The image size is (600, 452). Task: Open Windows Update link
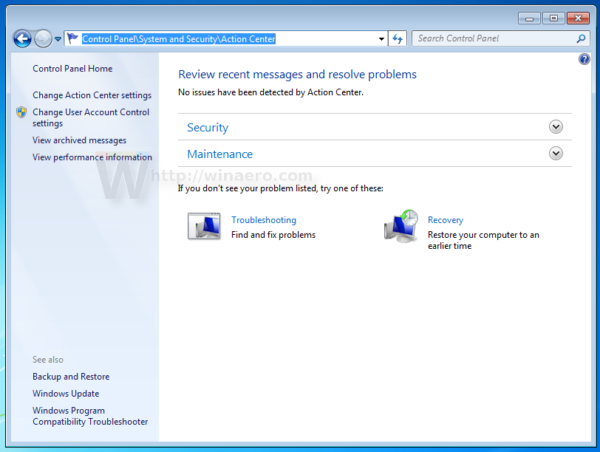pyautogui.click(x=66, y=393)
